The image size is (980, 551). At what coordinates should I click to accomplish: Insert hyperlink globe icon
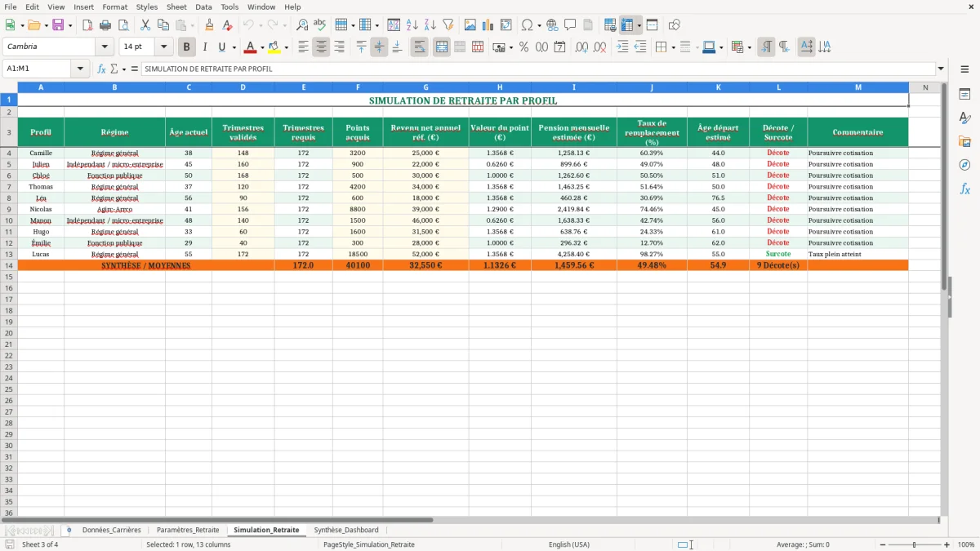(x=552, y=25)
